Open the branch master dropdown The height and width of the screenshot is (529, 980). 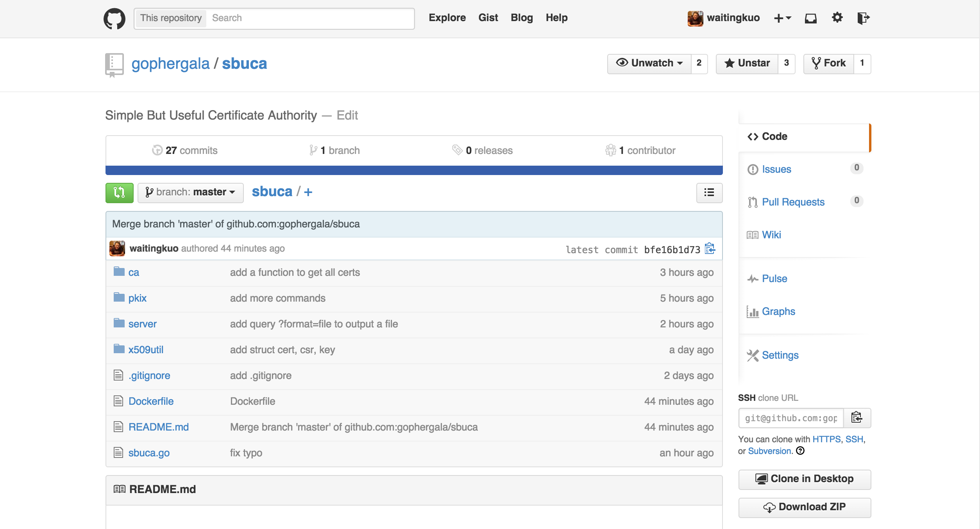(191, 192)
